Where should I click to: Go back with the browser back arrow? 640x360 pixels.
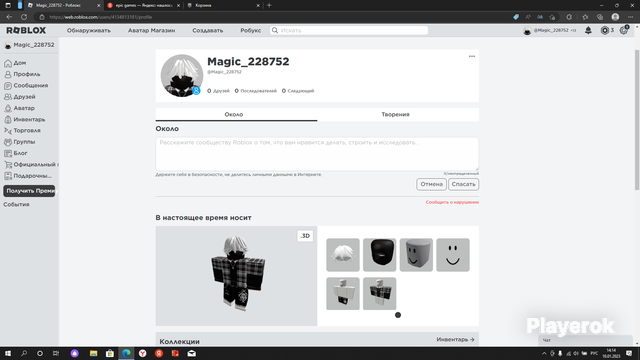9,17
